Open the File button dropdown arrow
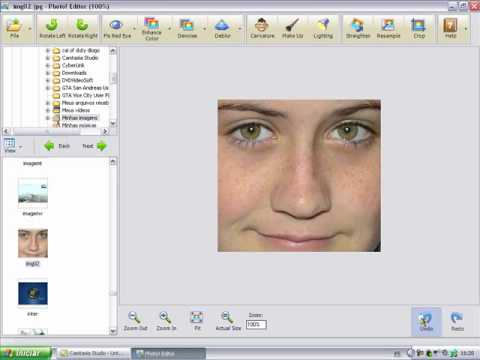The width and height of the screenshot is (480, 360). click(x=30, y=29)
